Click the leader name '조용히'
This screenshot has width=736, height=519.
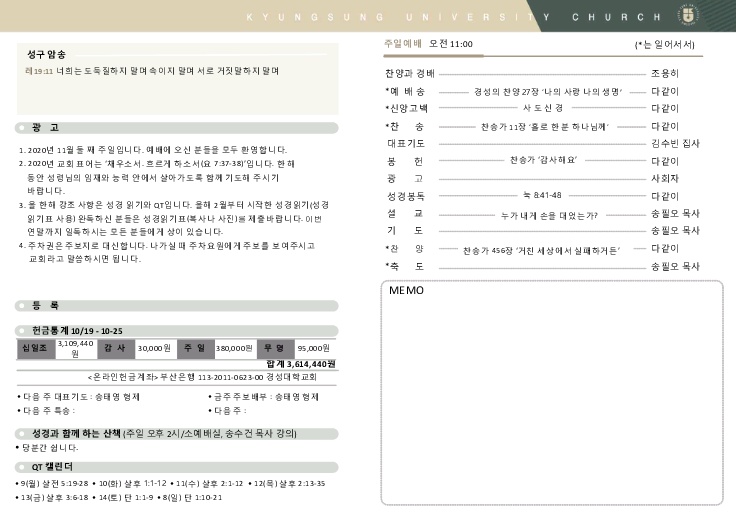click(x=665, y=74)
